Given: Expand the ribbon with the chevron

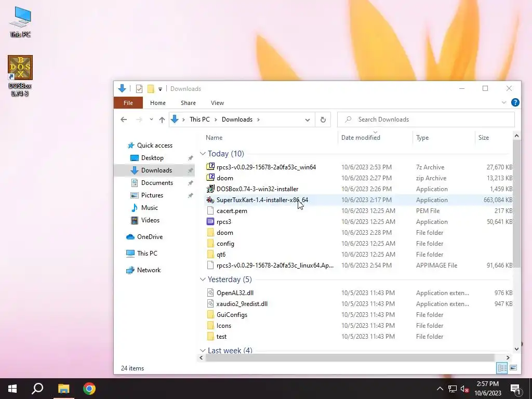Looking at the screenshot, I should [504, 102].
